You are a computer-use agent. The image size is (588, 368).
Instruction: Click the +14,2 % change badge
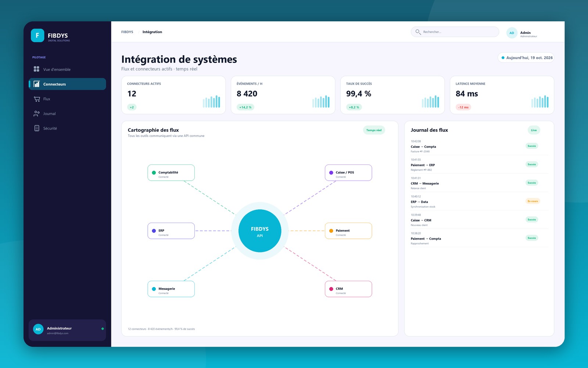click(x=245, y=107)
